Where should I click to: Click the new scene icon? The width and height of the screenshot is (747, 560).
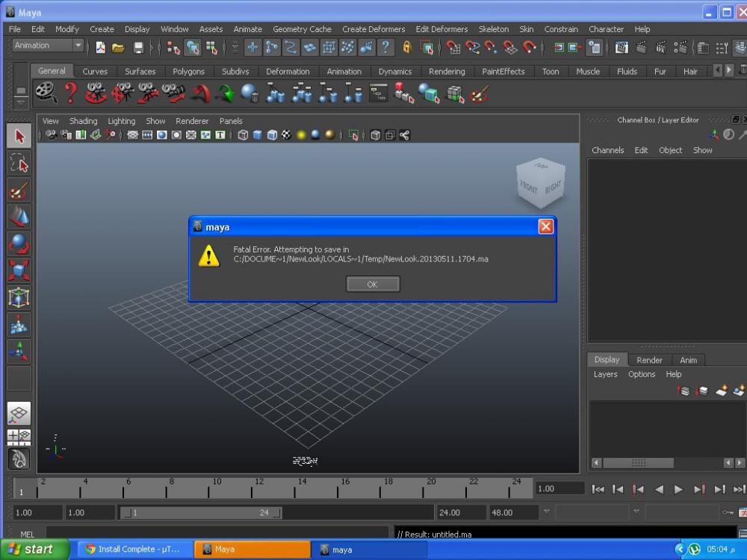(101, 47)
